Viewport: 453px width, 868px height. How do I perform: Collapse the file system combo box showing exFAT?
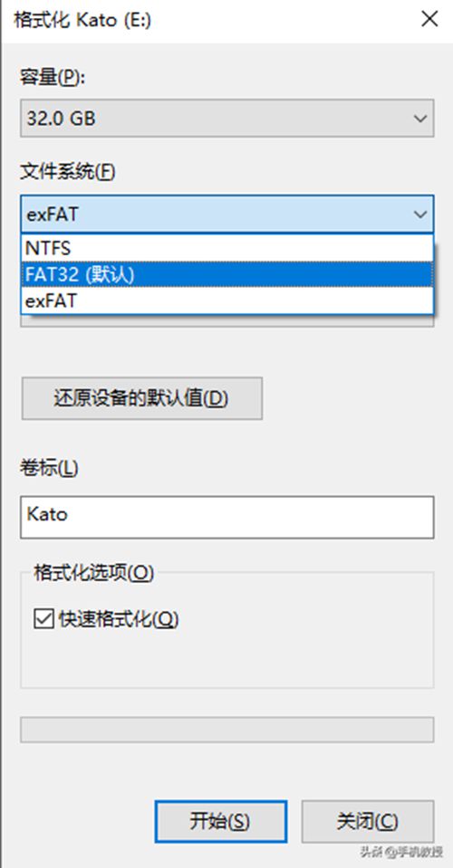[x=227, y=214]
